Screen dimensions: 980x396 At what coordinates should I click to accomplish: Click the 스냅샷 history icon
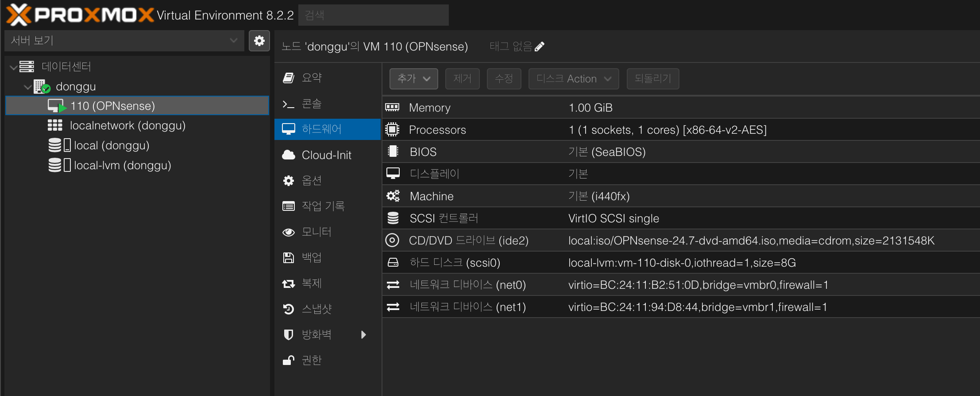pos(289,309)
